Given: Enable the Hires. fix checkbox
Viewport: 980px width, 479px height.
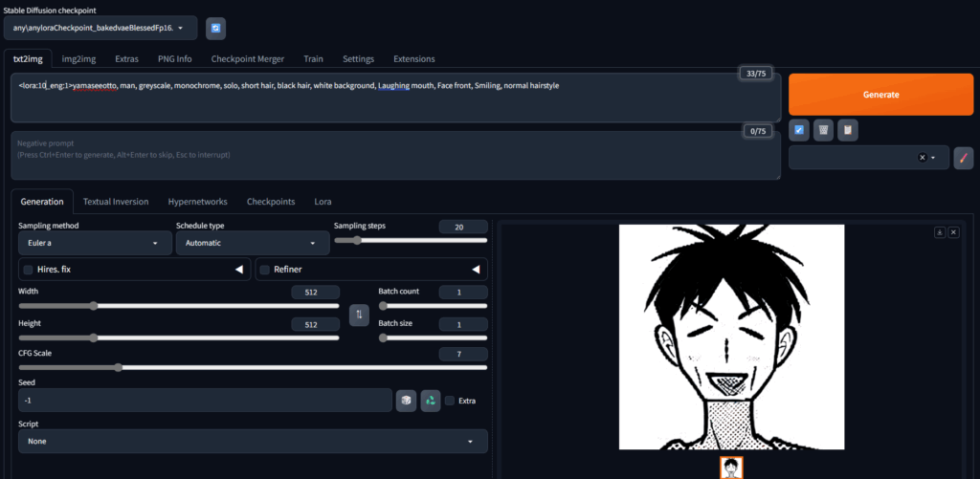Looking at the screenshot, I should 29,270.
